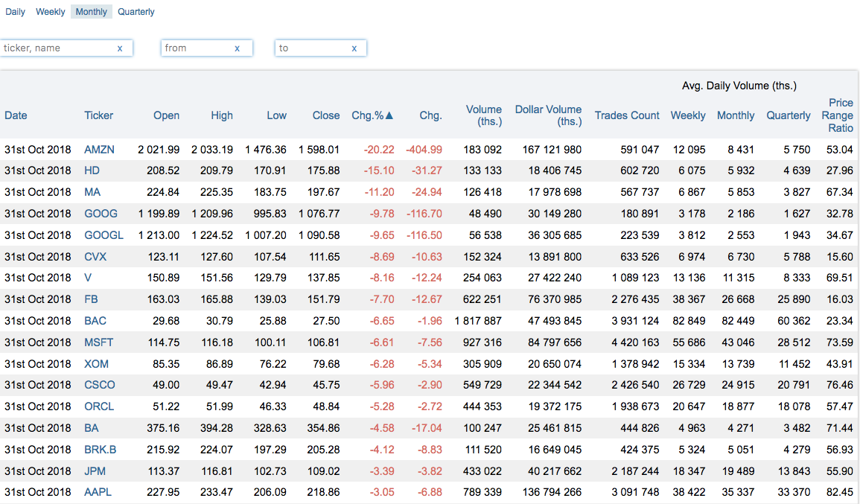Open the AAPL ticker link

[x=98, y=493]
